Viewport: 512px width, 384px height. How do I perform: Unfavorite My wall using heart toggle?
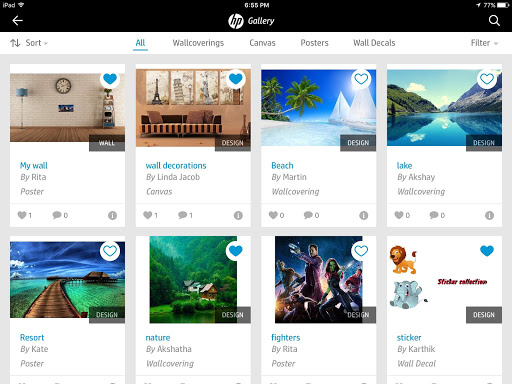pyautogui.click(x=110, y=79)
